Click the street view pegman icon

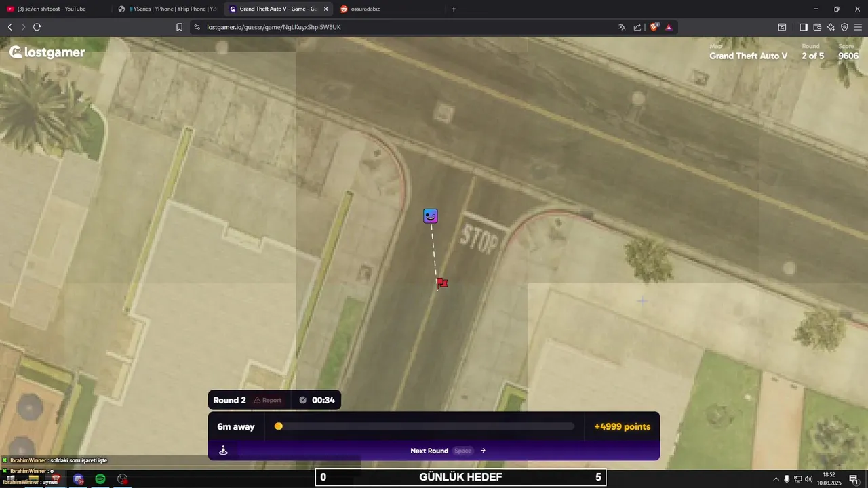[223, 451]
